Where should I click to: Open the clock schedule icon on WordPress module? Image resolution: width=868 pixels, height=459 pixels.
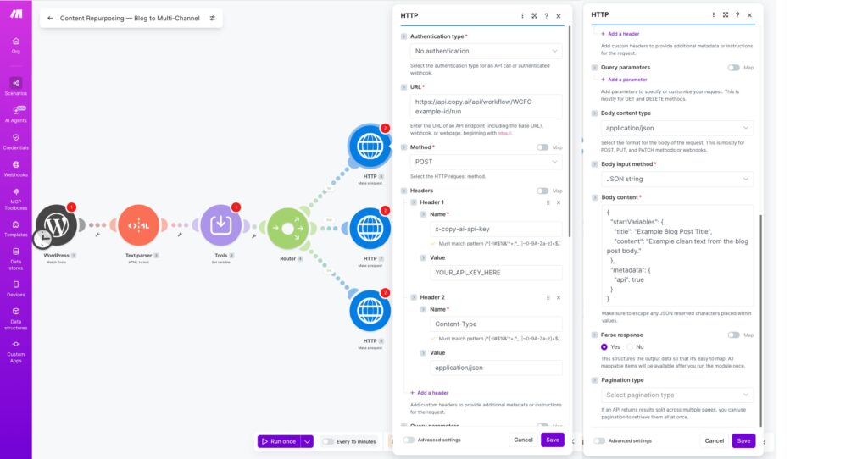pos(42,239)
